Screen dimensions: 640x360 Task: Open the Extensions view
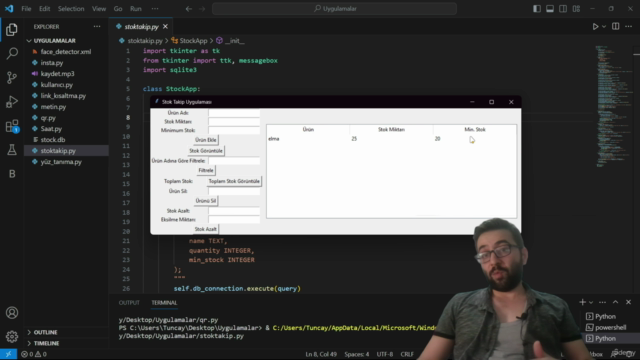point(12,126)
